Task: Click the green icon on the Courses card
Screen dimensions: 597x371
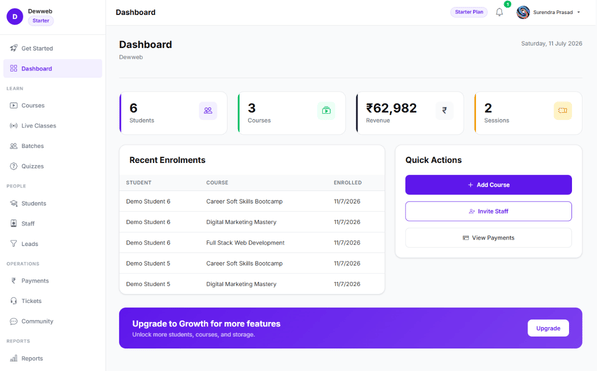Action: (x=326, y=110)
